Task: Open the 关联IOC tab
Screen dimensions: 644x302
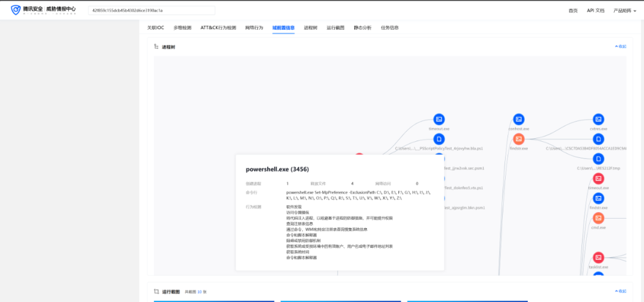Action: (x=156, y=28)
